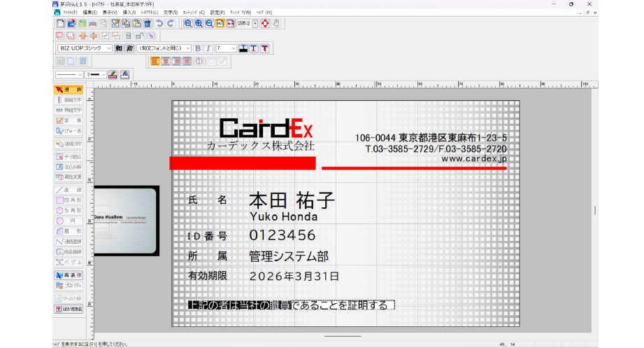Select the 直線 line tool

[69, 190]
